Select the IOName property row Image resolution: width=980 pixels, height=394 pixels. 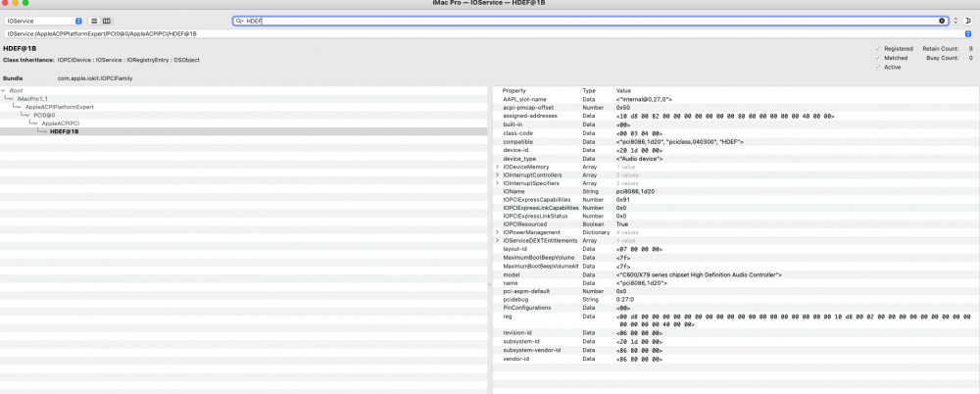(x=736, y=191)
